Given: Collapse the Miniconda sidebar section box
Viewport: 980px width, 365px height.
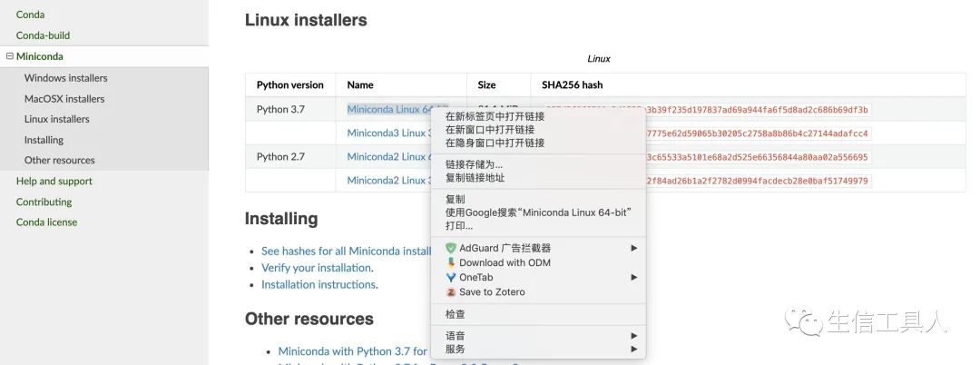Looking at the screenshot, I should [9, 56].
